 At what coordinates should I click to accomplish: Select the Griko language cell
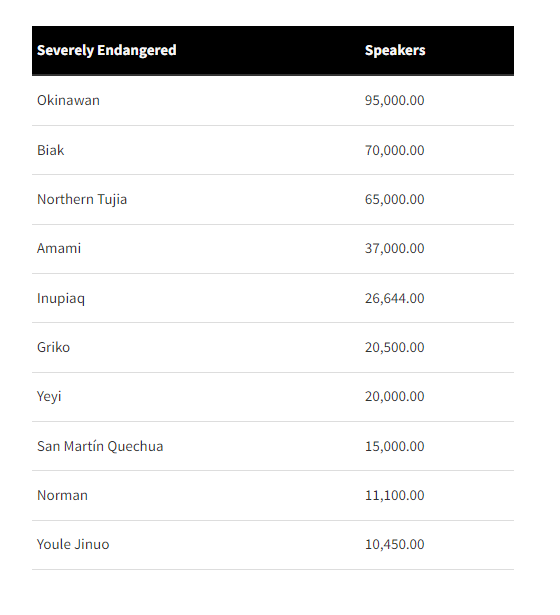tap(53, 348)
